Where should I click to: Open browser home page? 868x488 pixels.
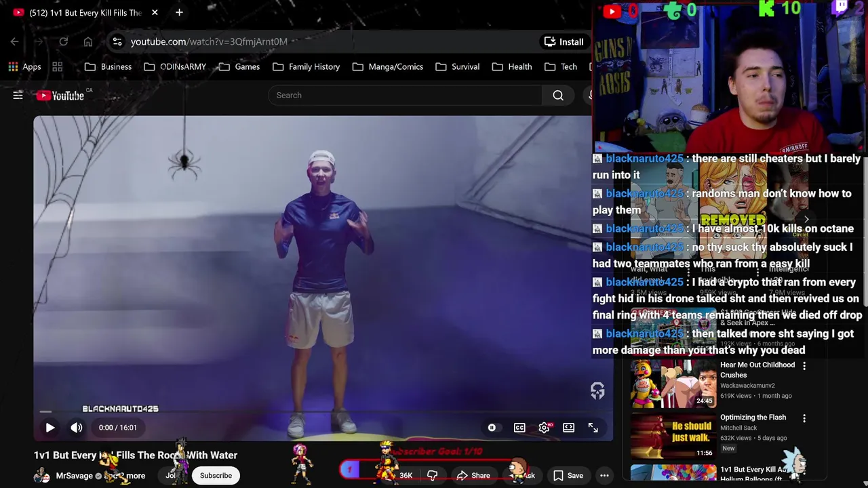pyautogui.click(x=88, y=42)
